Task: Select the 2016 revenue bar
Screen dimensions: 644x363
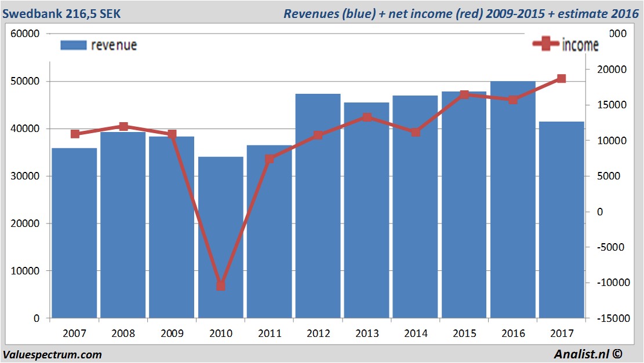Action: [513, 199]
